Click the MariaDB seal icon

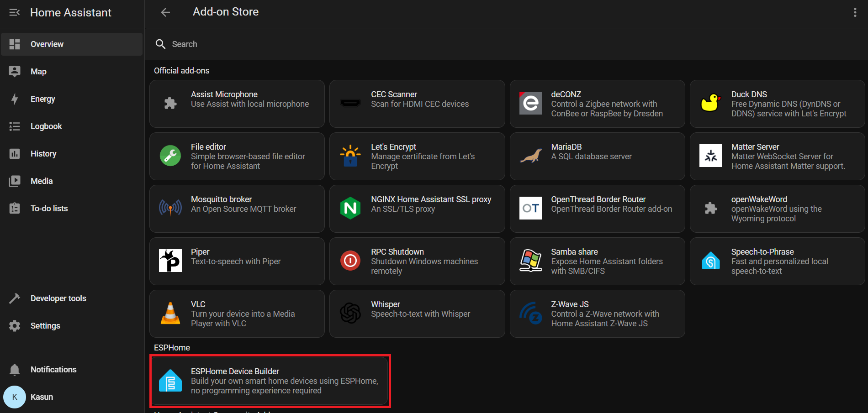click(531, 156)
